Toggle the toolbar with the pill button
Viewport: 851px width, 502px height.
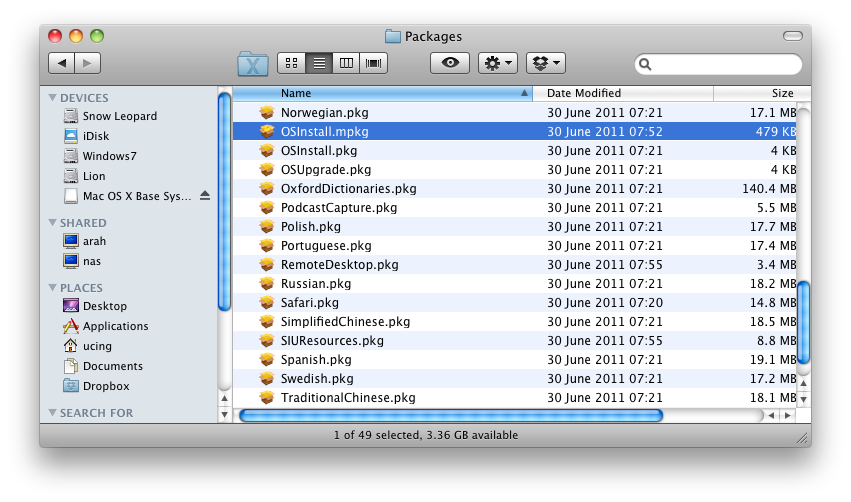(793, 36)
